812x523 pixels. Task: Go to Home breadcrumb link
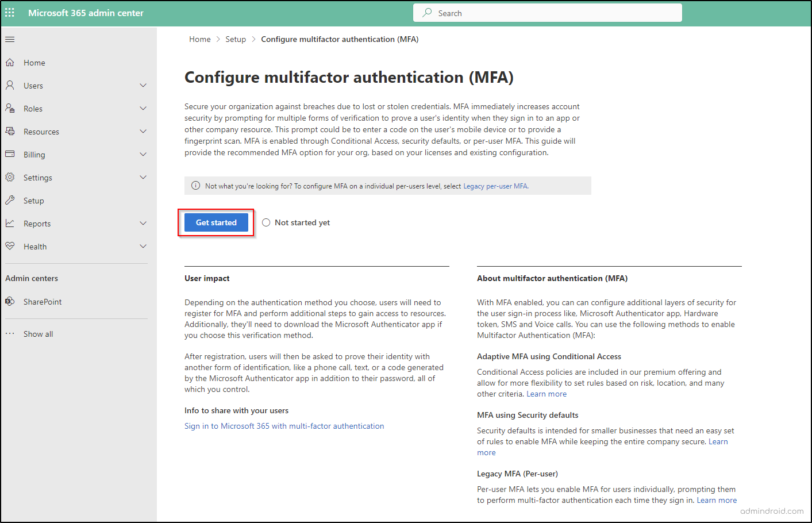pos(200,39)
